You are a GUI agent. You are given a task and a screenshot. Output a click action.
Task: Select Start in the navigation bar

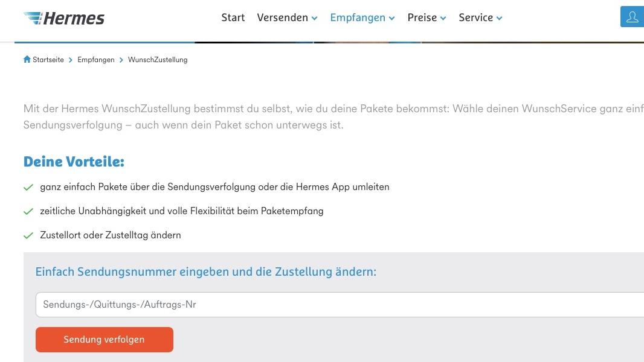[233, 17]
